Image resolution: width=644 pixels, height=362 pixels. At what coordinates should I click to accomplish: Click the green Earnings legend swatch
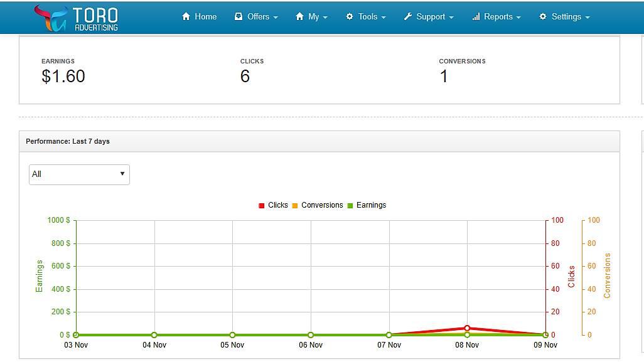pos(350,206)
